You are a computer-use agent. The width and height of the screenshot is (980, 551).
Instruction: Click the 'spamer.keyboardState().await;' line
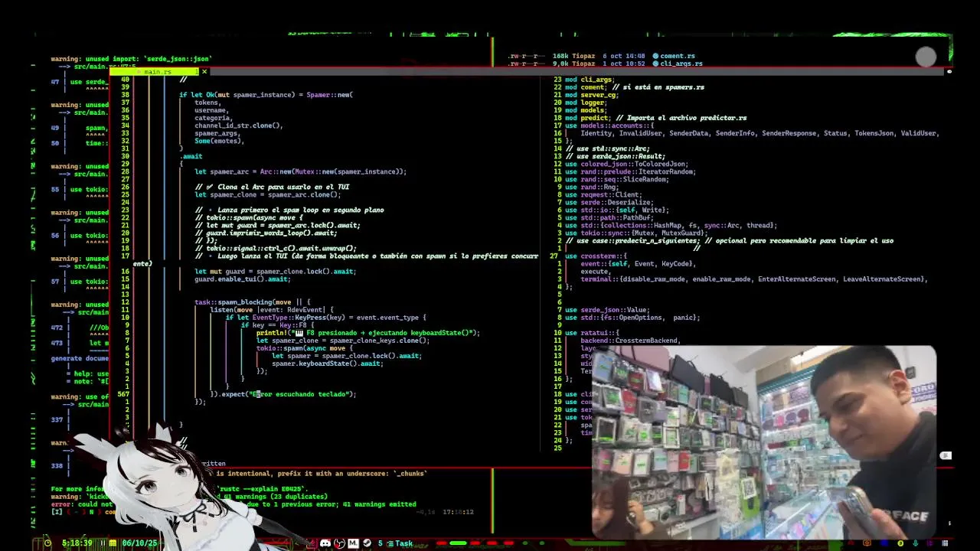tap(327, 363)
